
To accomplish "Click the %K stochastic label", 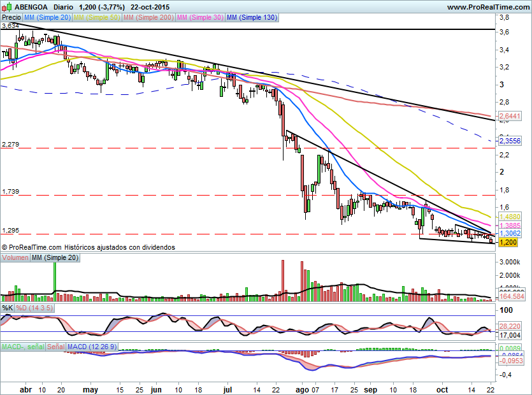I will [8, 308].
